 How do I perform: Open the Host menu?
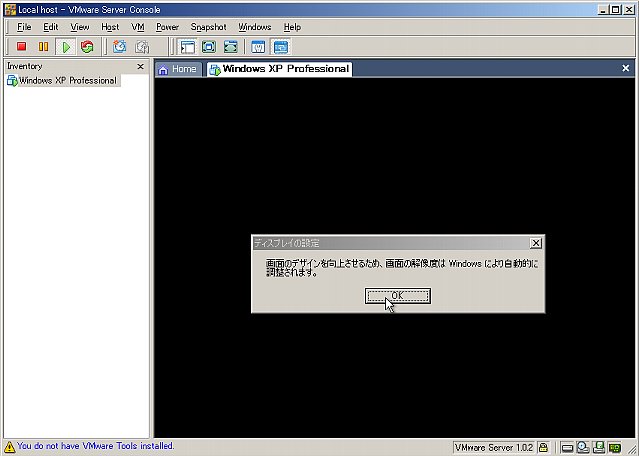tap(110, 27)
